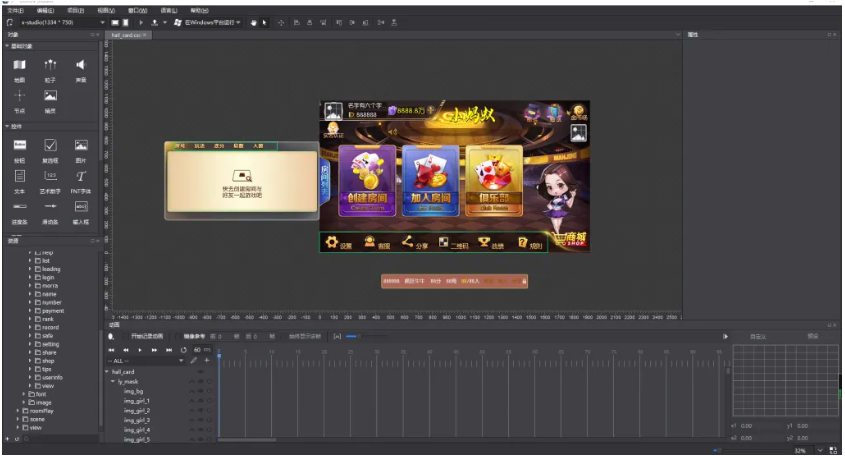Play the timeline animation
Viewport: 845px width, 456px height.
140,350
